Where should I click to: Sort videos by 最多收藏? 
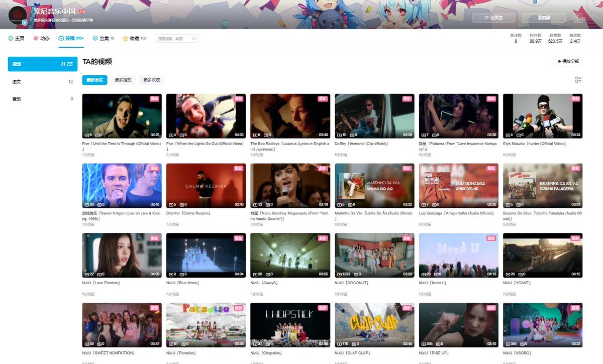152,80
